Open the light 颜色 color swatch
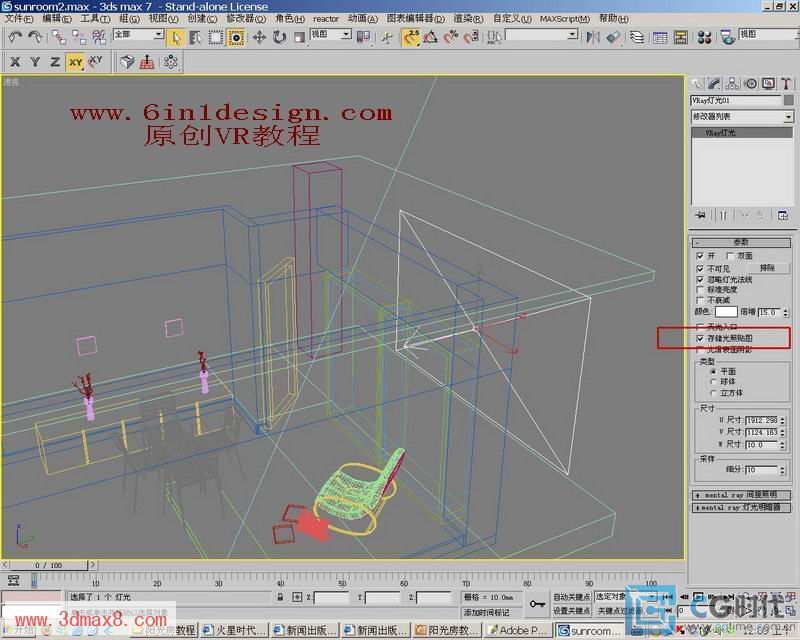800x640 pixels. click(726, 312)
